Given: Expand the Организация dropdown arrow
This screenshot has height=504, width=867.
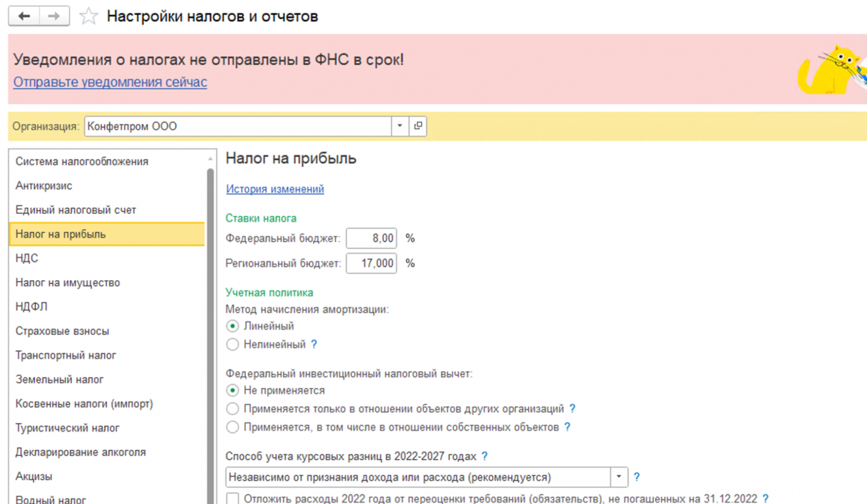Looking at the screenshot, I should click(x=400, y=126).
